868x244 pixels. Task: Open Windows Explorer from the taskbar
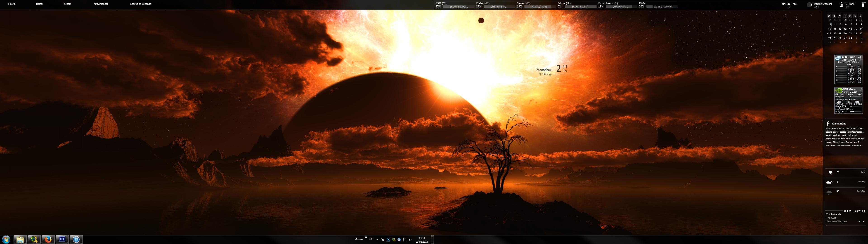click(20, 239)
